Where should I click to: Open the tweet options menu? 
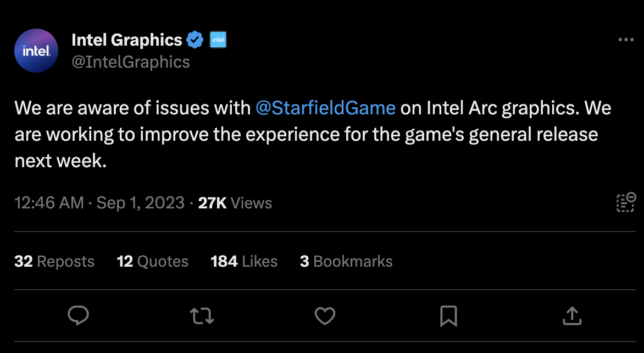coord(626,38)
